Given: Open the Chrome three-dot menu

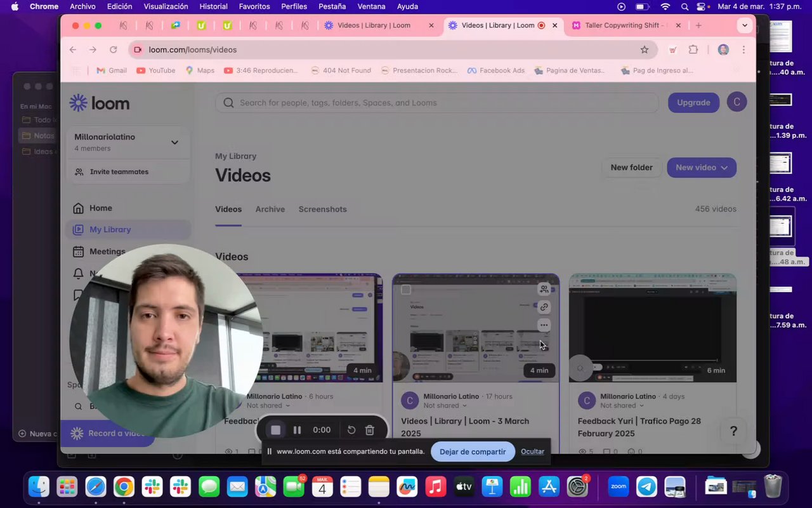Looking at the screenshot, I should 743,50.
